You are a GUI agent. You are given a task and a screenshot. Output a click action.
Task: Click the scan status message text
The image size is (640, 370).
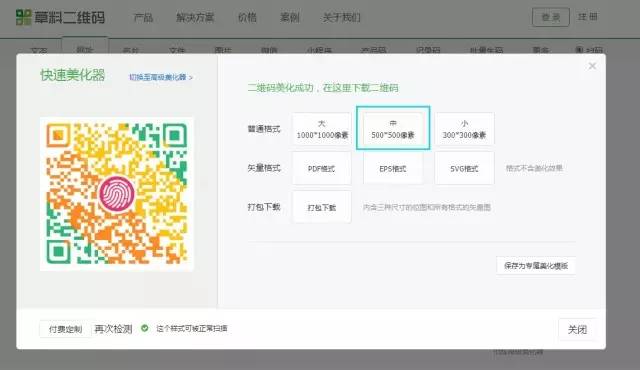tap(192, 328)
